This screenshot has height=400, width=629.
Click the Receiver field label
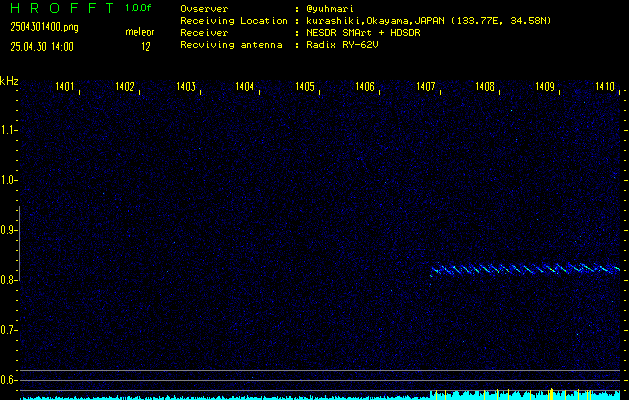204,33
